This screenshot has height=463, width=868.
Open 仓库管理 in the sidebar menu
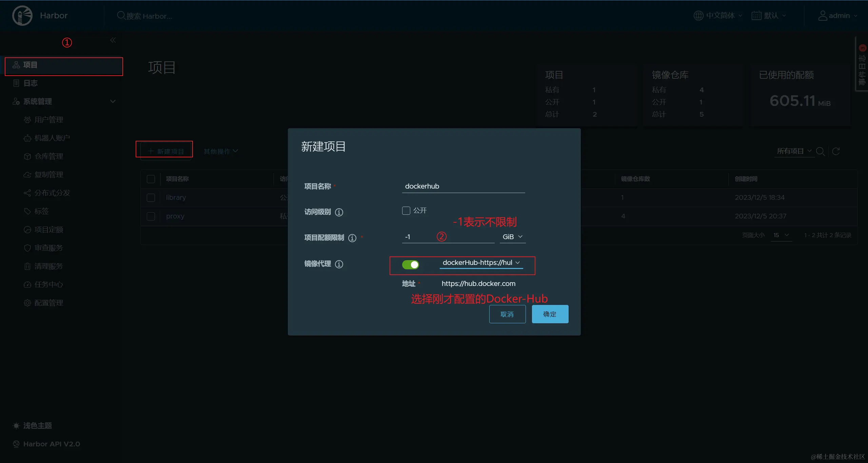point(48,156)
